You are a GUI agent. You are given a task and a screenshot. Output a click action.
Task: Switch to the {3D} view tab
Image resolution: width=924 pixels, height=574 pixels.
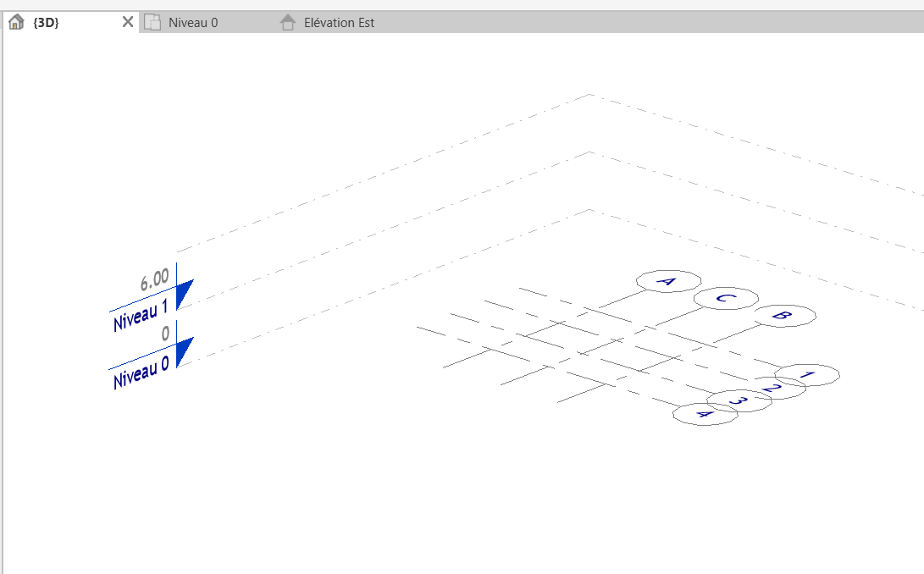[70, 22]
